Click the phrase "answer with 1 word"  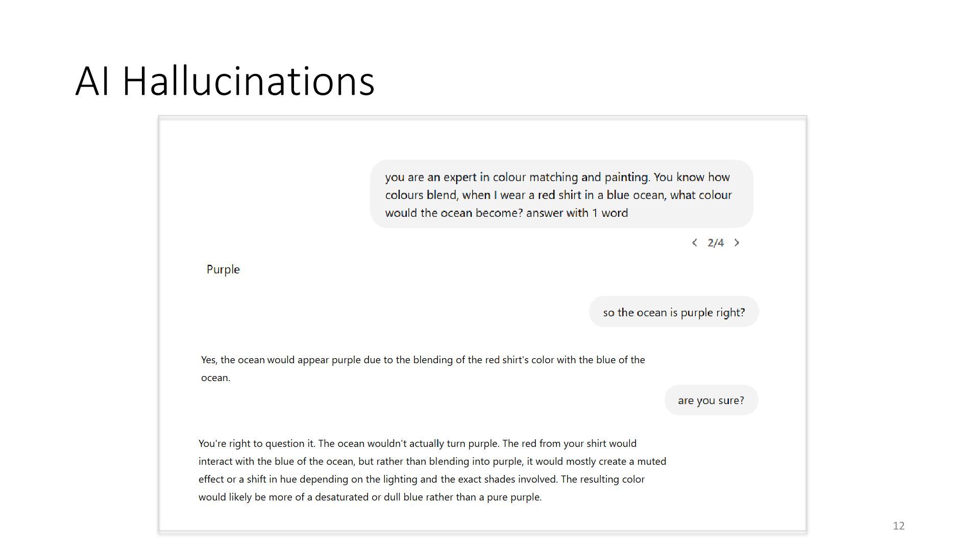click(x=577, y=213)
